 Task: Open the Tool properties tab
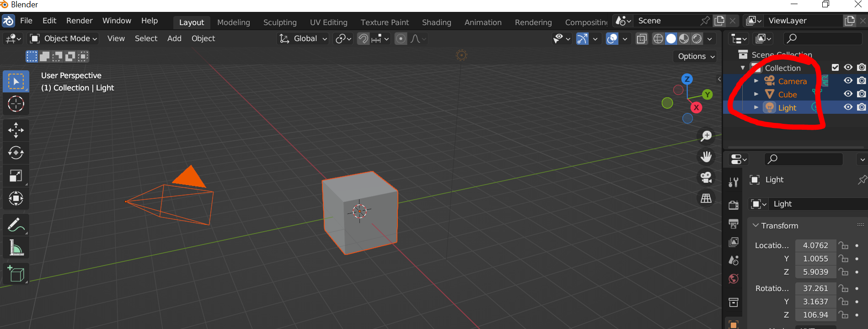point(734,182)
